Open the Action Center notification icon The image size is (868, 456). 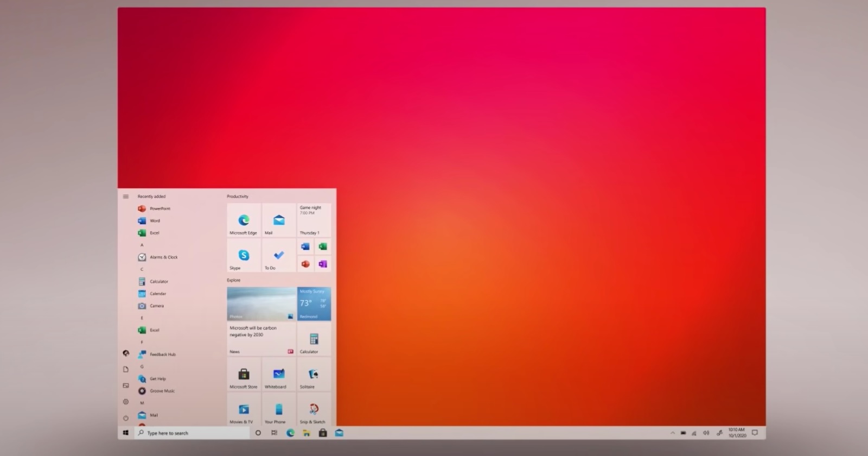tap(755, 433)
